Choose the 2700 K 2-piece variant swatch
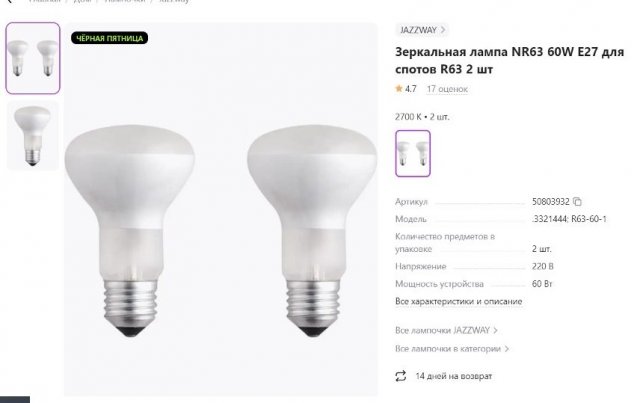Image resolution: width=640 pixels, height=403 pixels. pos(411,152)
